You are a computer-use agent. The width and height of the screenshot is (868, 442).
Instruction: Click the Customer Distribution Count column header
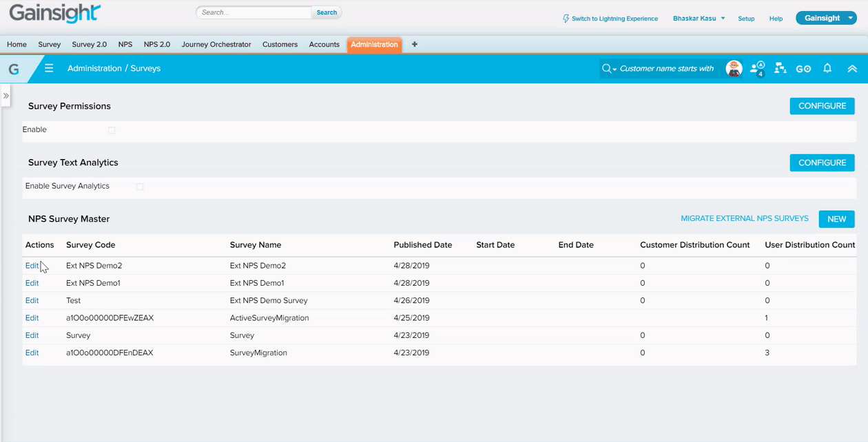tap(695, 245)
